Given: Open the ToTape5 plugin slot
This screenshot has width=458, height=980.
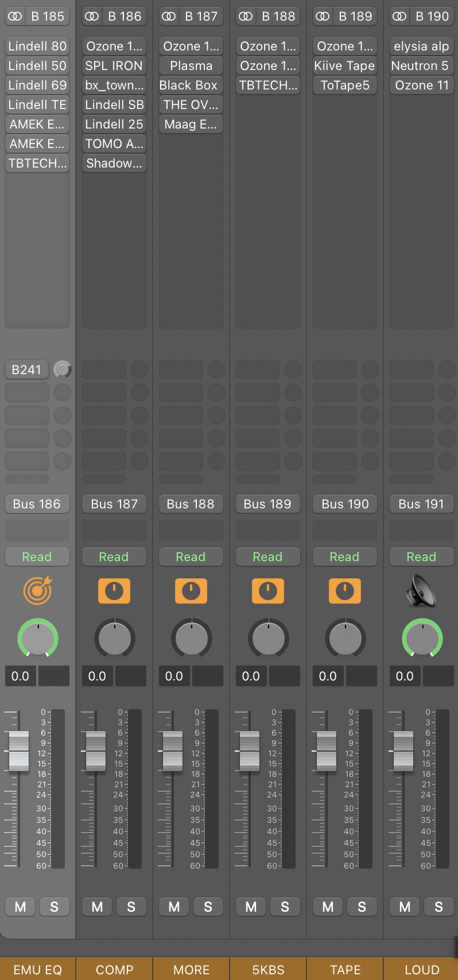Looking at the screenshot, I should click(x=345, y=85).
